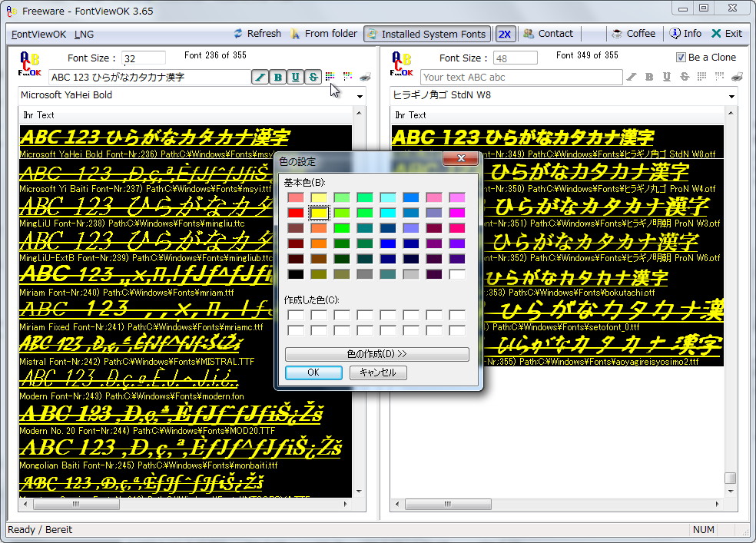Click the left pane scroll up arrow
The image size is (756, 543).
click(x=359, y=113)
